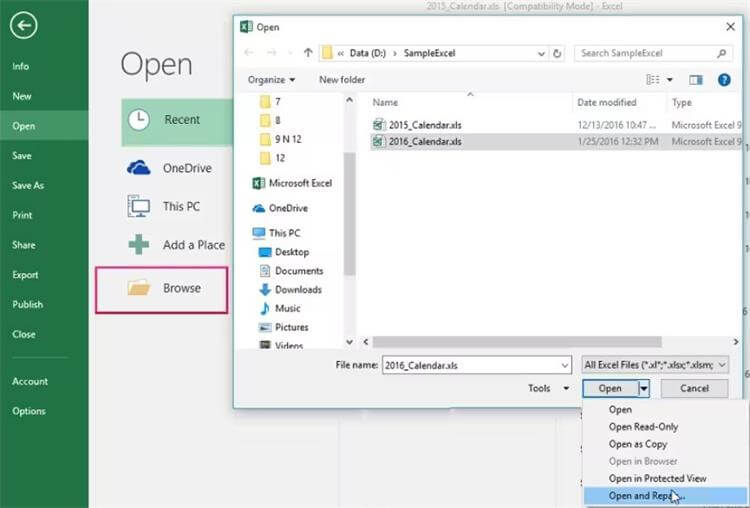
Task: Choose the OneDrive cloud location
Action: [x=169, y=168]
